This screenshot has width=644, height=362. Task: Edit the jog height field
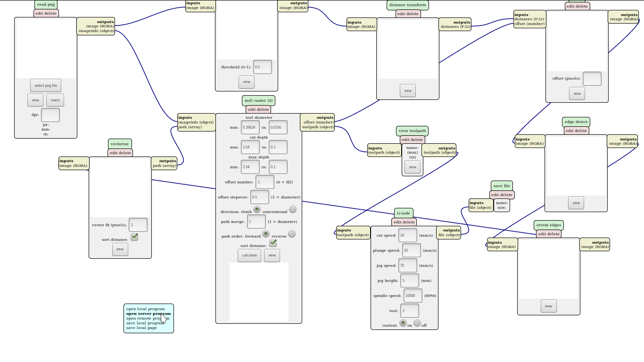pos(410,280)
